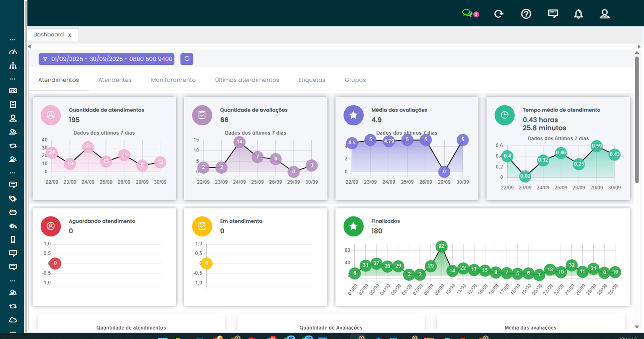The image size is (644, 339).
Task: Open the green chats icon with badge 3
Action: (469, 14)
